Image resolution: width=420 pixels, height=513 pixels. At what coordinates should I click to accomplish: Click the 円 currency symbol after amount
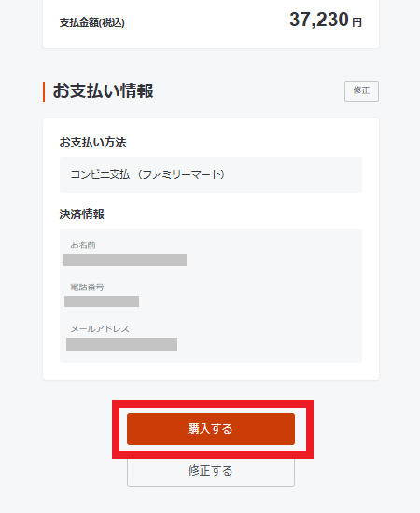[357, 22]
